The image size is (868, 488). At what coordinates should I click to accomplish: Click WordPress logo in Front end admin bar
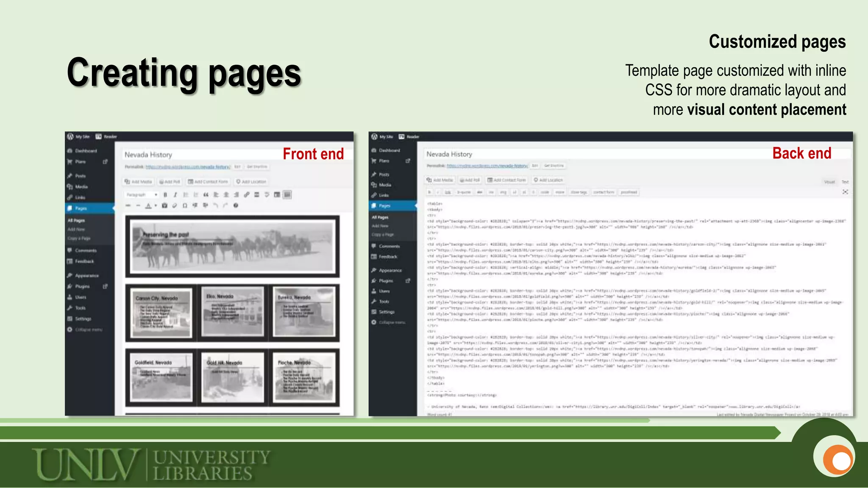point(70,136)
